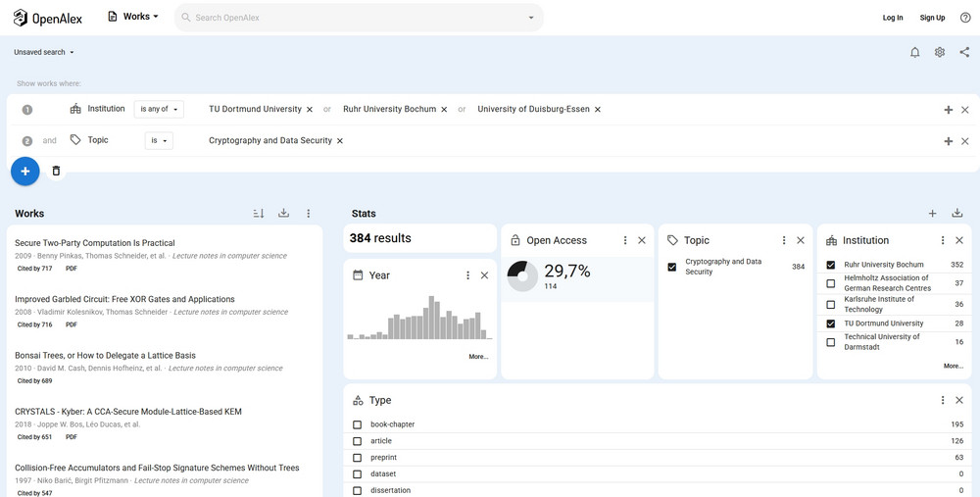Click the sort works icon

point(259,213)
